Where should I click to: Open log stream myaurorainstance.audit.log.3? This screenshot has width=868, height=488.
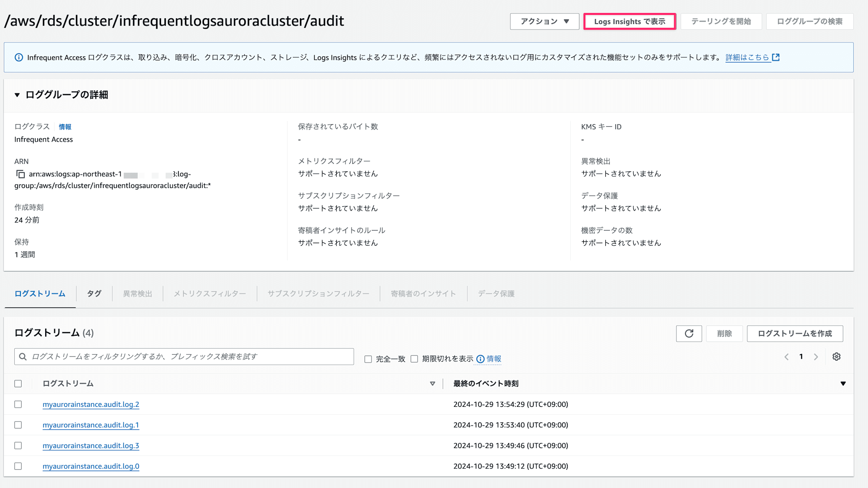tap(91, 445)
